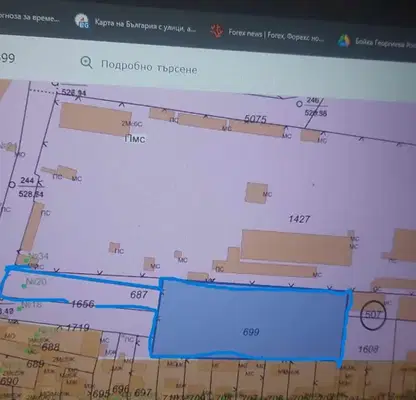The image size is (416, 400).
Task: Click the Forex news red favicon
Action: [x=217, y=31]
